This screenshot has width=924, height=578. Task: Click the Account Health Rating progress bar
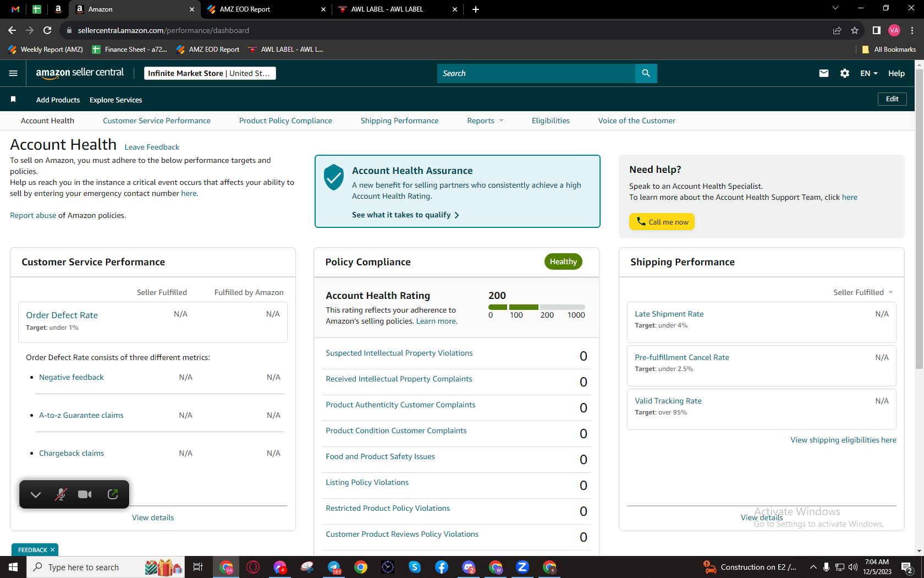pyautogui.click(x=537, y=307)
